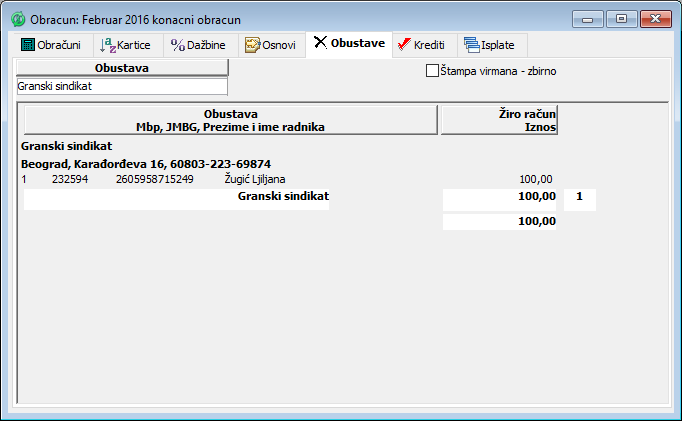Click the note icon on Osnovi tab
This screenshot has width=682, height=421.
tap(252, 45)
